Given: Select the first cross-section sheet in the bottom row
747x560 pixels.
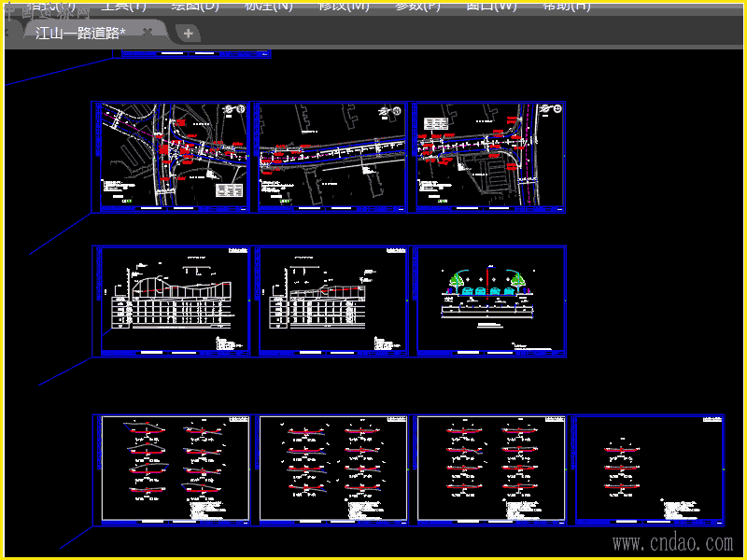Looking at the screenshot, I should pos(171,470).
